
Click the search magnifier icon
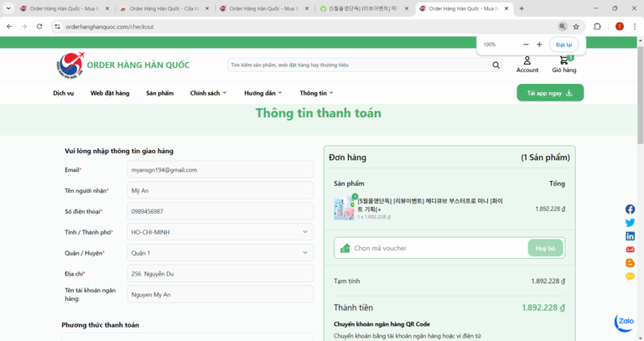[496, 65]
